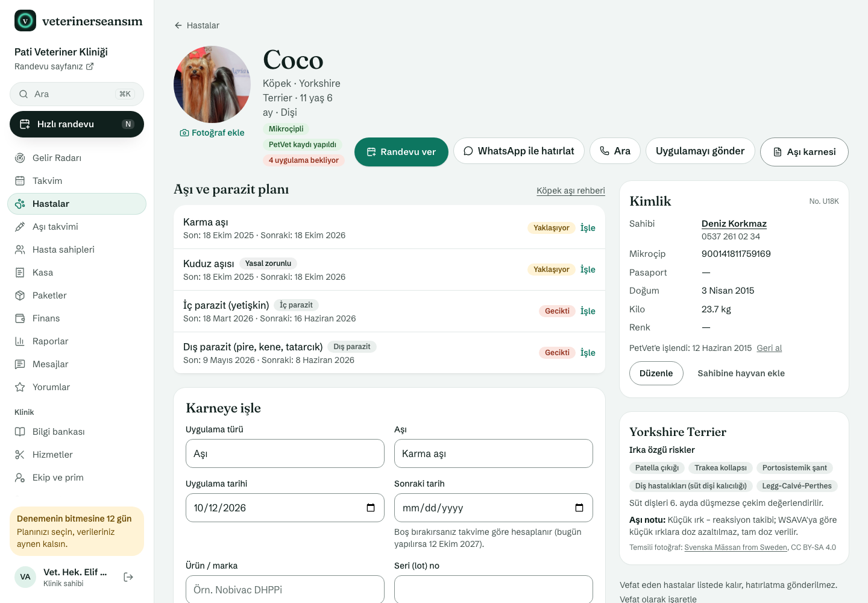Viewport: 868px width, 603px height.
Task: Click the Hızlı randevu button
Action: point(77,124)
